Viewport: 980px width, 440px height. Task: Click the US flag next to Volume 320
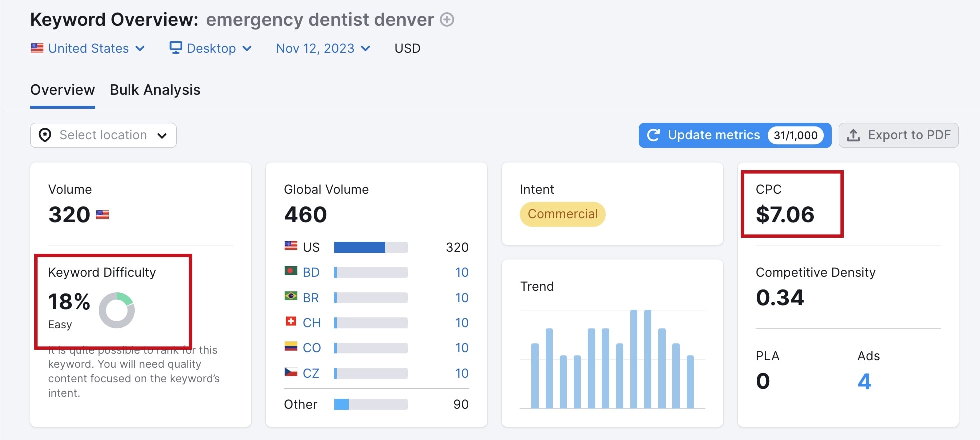click(103, 214)
